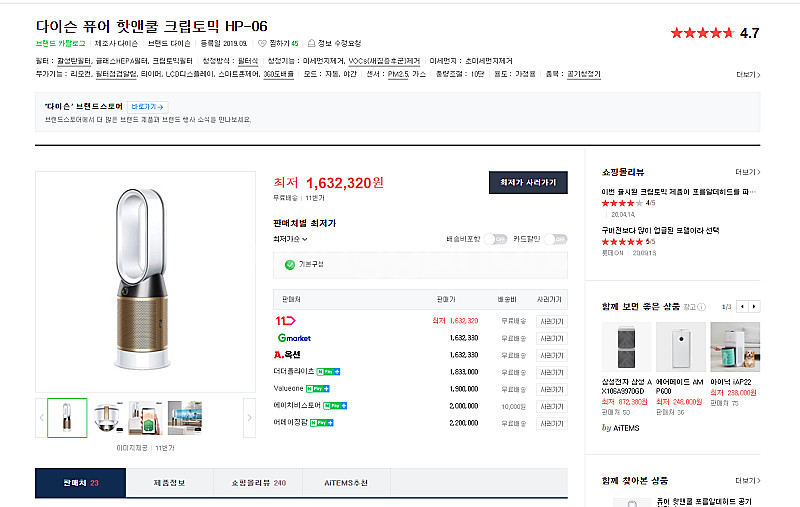The image size is (800, 507).
Task: Click the 공기청정기 품목 link
Action: 584,74
